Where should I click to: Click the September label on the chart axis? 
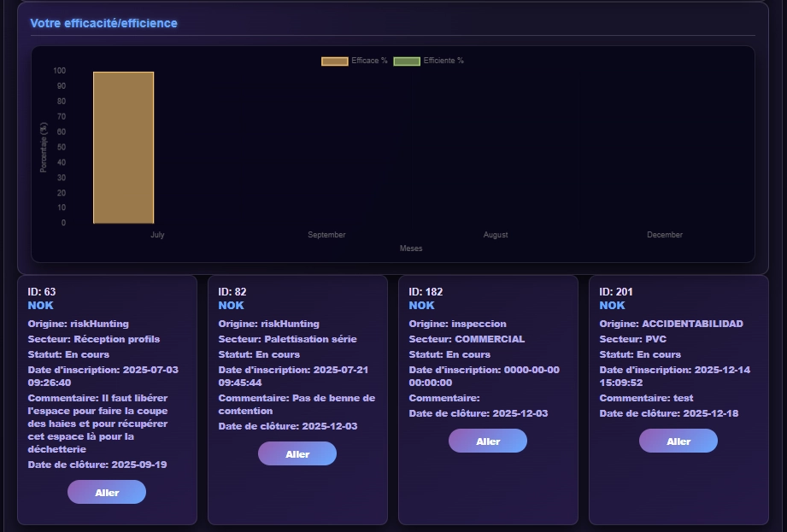326,235
